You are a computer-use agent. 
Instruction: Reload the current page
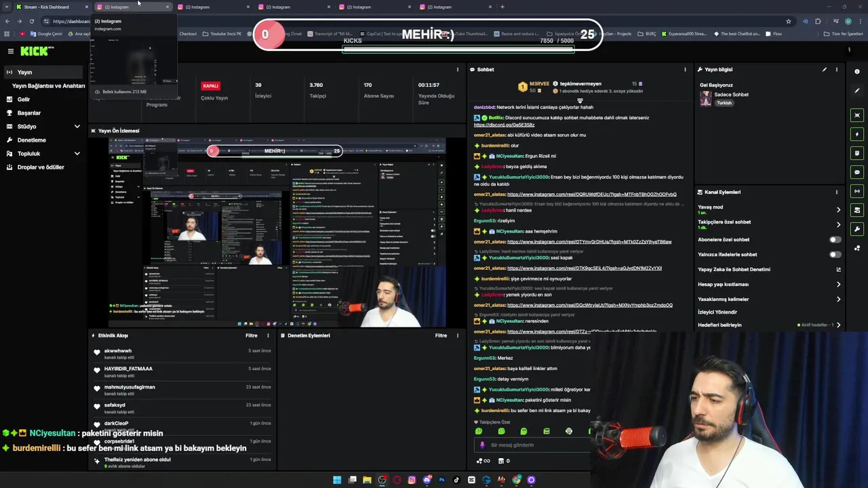(31, 21)
